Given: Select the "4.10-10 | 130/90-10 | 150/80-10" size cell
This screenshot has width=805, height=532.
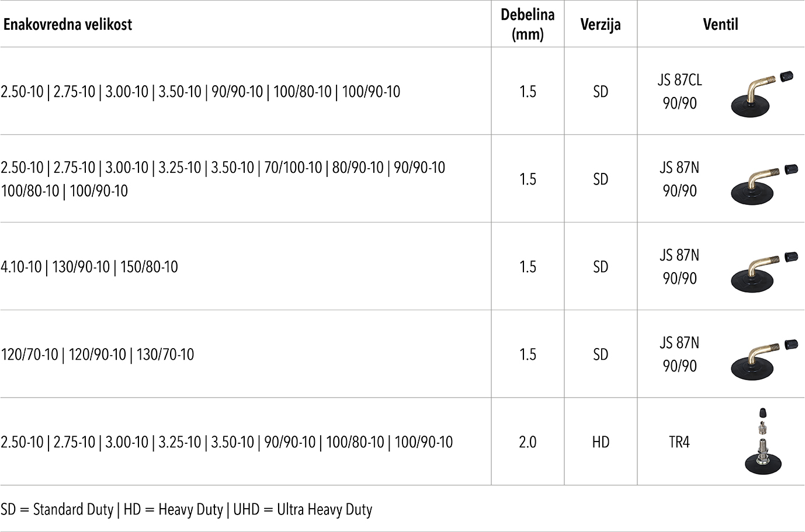Looking at the screenshot, I should click(89, 267).
